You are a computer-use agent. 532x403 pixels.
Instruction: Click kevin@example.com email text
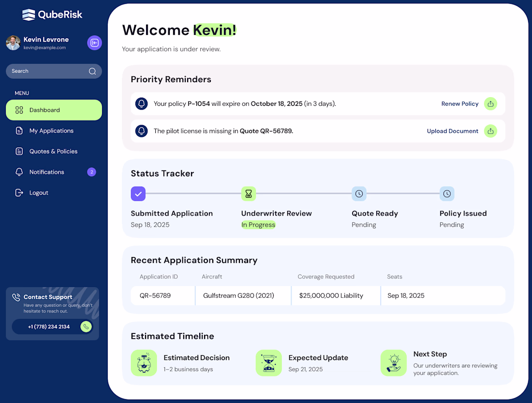click(44, 48)
